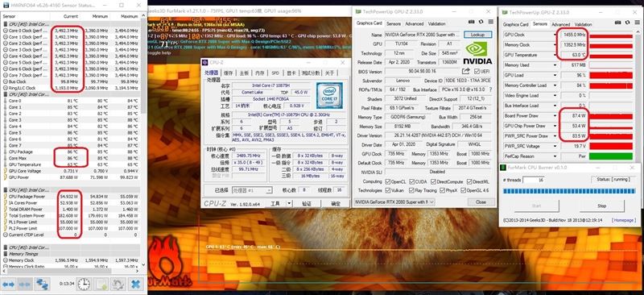Toggle the OpenGL 4.6 checkbox
Viewport: 644px width, 295px height.
pos(464,190)
